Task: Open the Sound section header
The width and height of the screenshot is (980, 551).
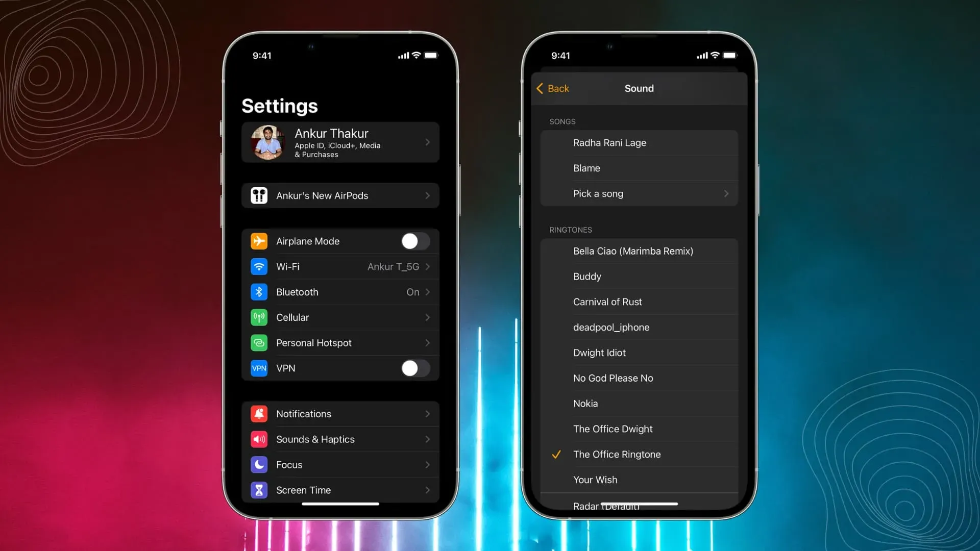Action: [639, 88]
